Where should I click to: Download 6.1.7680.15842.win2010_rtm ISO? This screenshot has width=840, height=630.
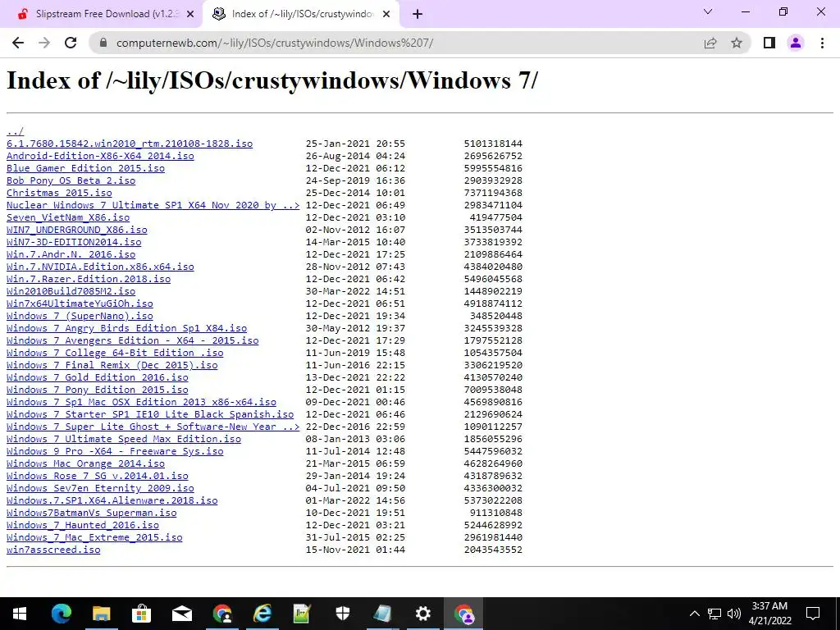130,144
